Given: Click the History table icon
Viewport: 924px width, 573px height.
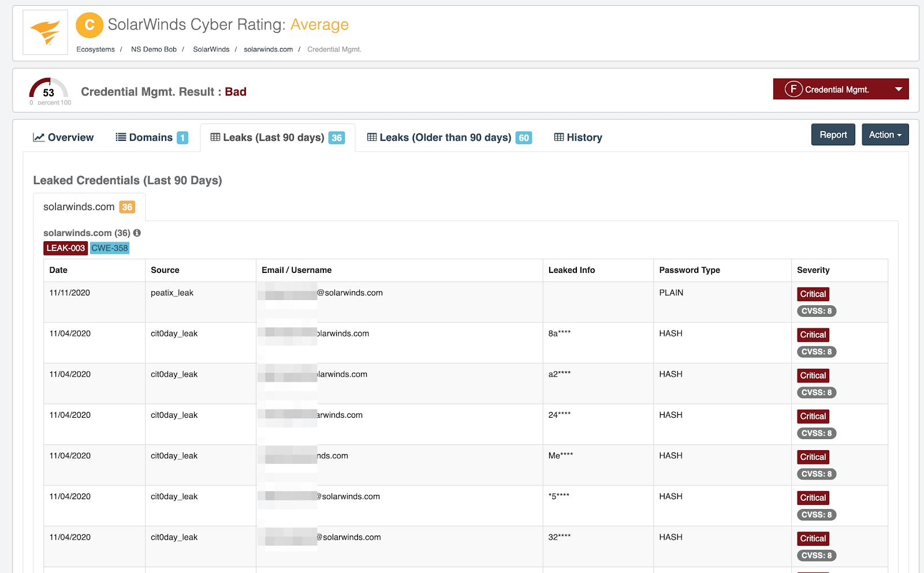Looking at the screenshot, I should tap(558, 137).
